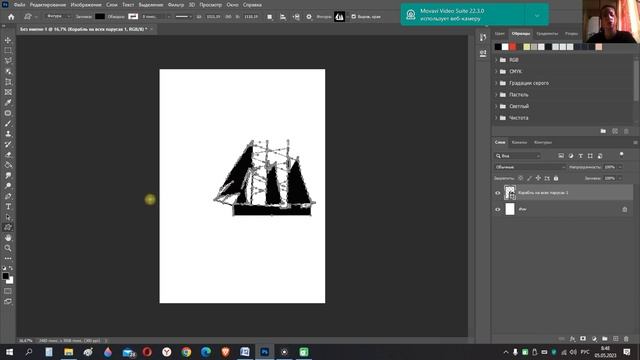Create new layer in Layers panel
Viewport: 640px width, 360px height.
pos(616,339)
